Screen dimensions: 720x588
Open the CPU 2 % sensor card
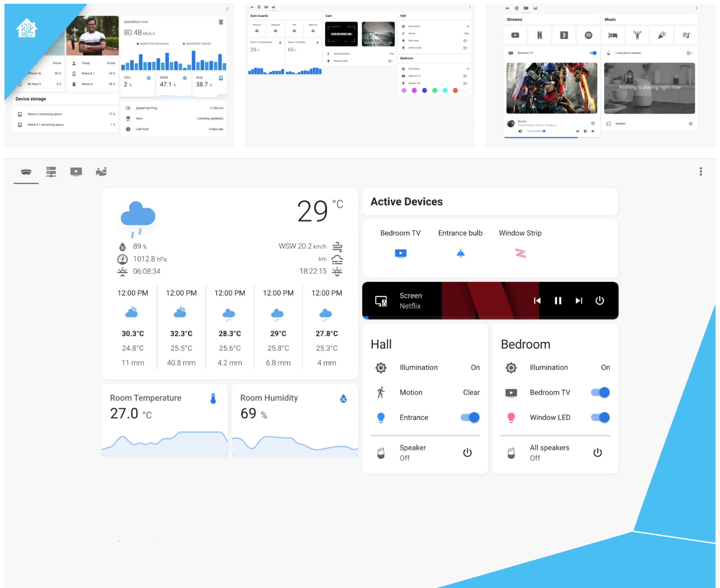pyautogui.click(x=138, y=86)
